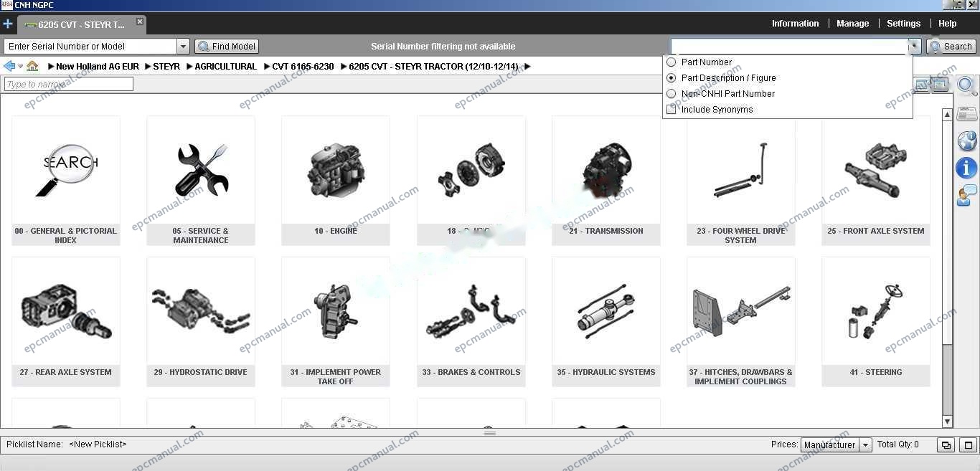Open the 21 - Transmission group
The height and width of the screenshot is (471, 980).
point(606,181)
